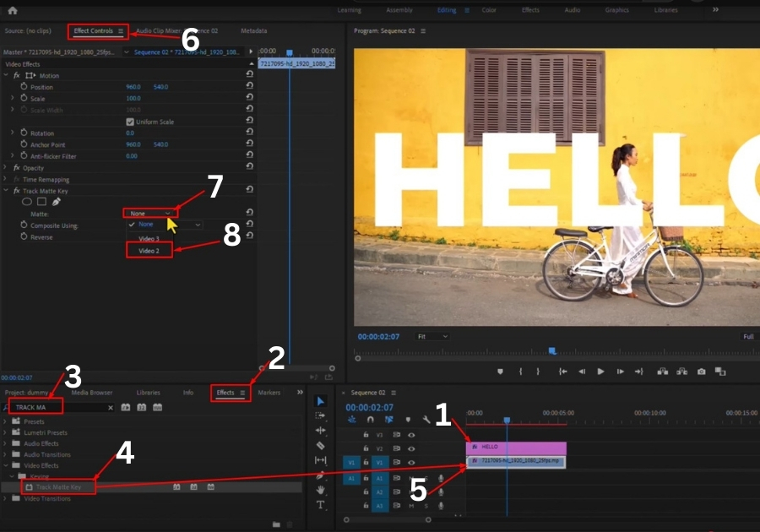Create a 4-point polygon mask
Viewport: 760px width, 532px height.
pyautogui.click(x=41, y=202)
